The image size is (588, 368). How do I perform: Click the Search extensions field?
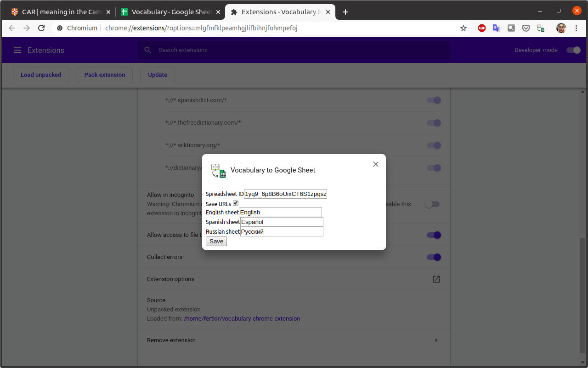pos(294,50)
